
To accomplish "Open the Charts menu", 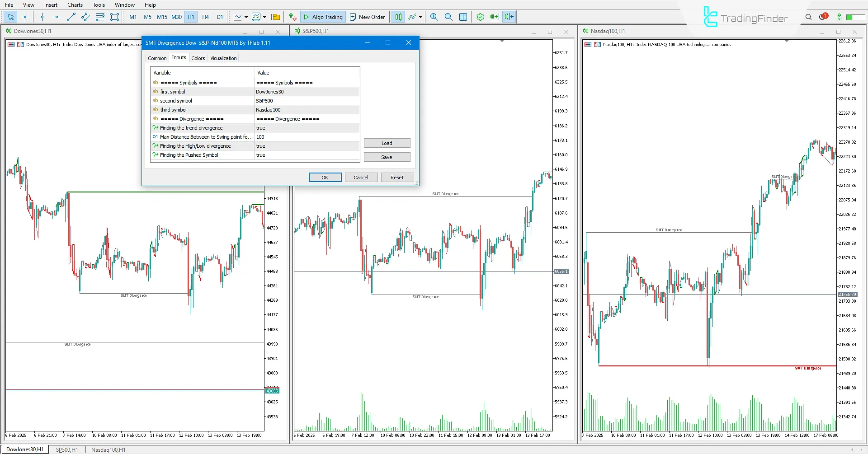I will click(75, 5).
